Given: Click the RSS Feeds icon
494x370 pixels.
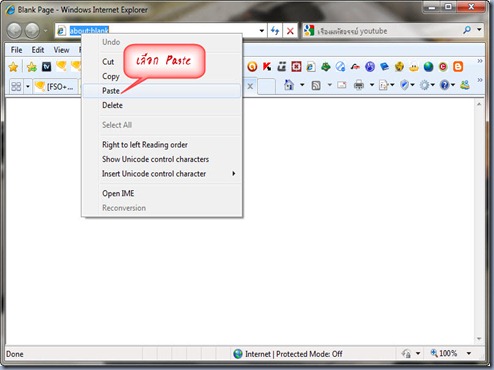Looking at the screenshot, I should [x=316, y=86].
